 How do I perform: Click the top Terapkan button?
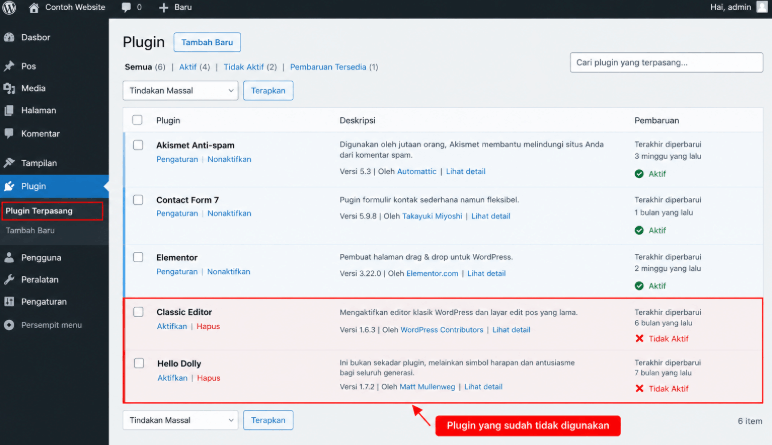pyautogui.click(x=268, y=91)
